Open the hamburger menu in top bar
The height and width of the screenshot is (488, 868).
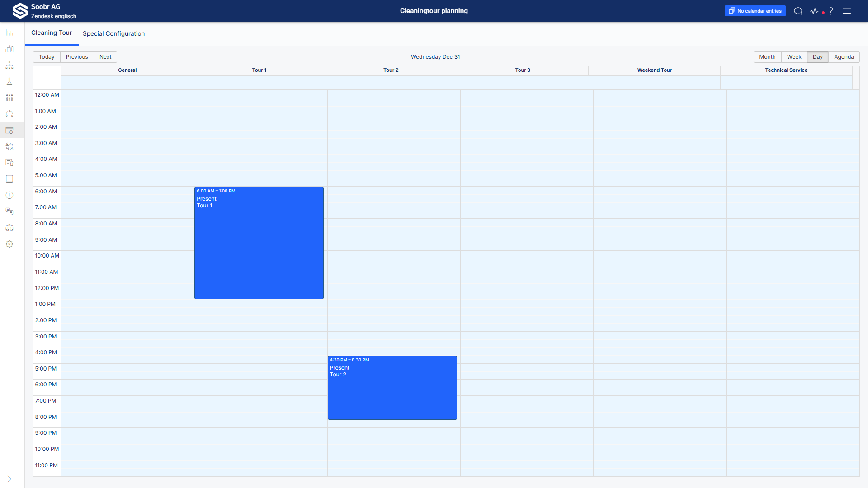[847, 11]
